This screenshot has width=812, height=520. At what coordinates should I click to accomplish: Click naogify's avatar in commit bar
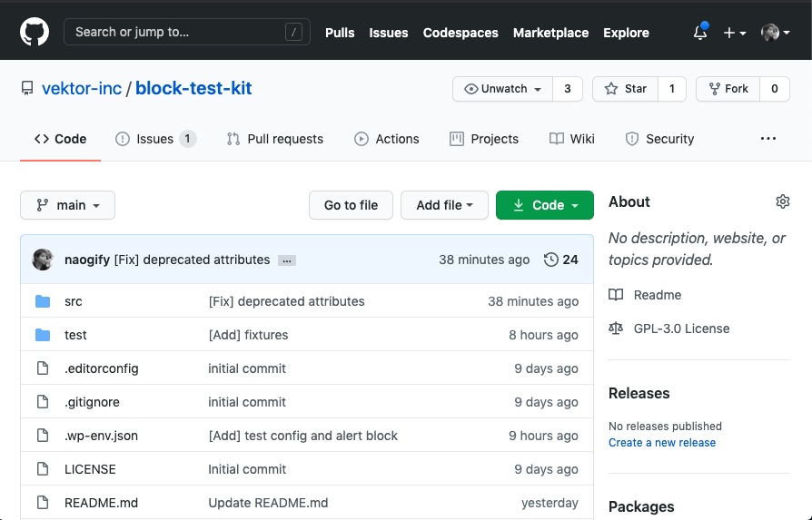pos(43,260)
